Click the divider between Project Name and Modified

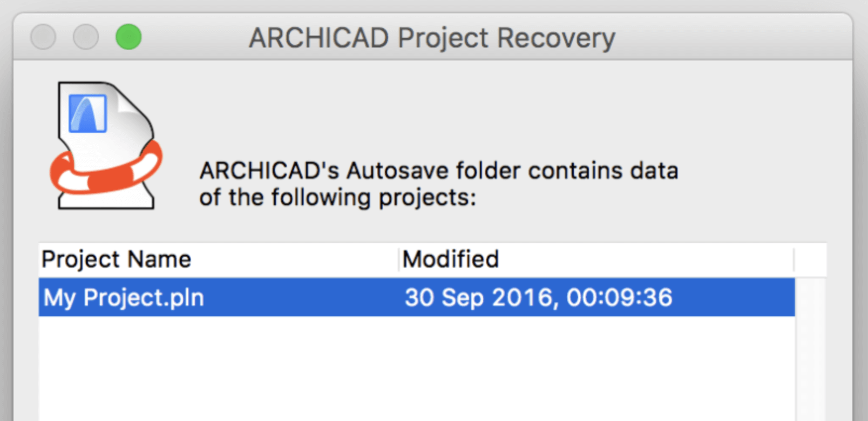tap(400, 259)
